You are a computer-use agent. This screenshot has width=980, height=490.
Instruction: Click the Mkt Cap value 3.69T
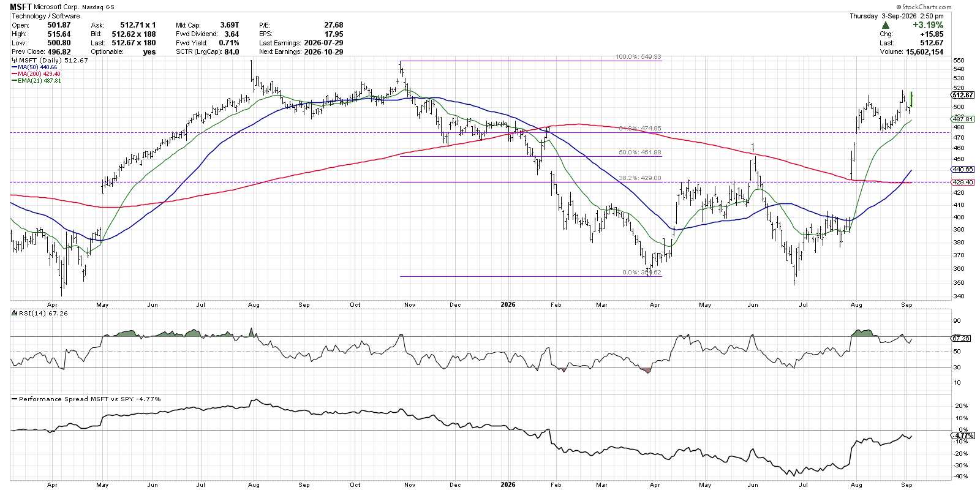[230, 25]
